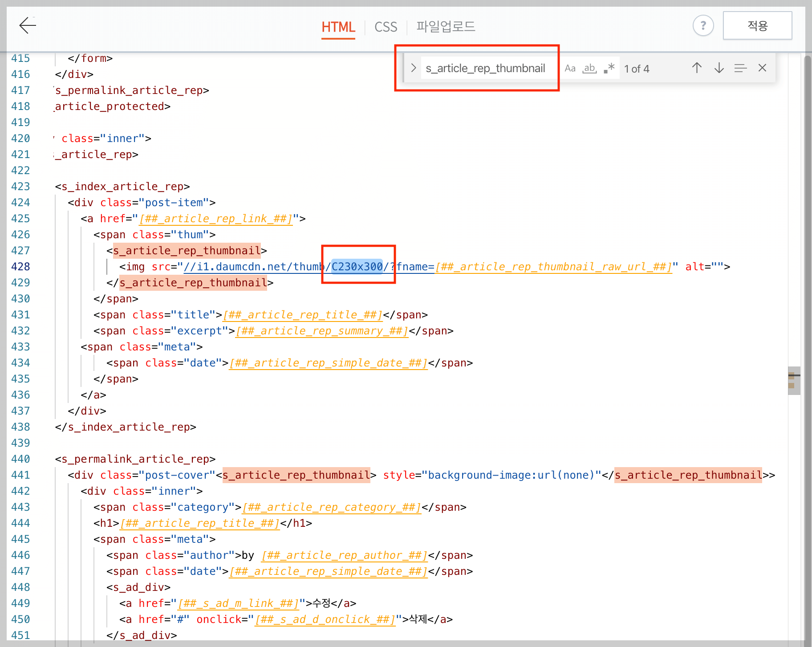Click the "post-cover" class value
812x647 pixels.
pos(177,475)
